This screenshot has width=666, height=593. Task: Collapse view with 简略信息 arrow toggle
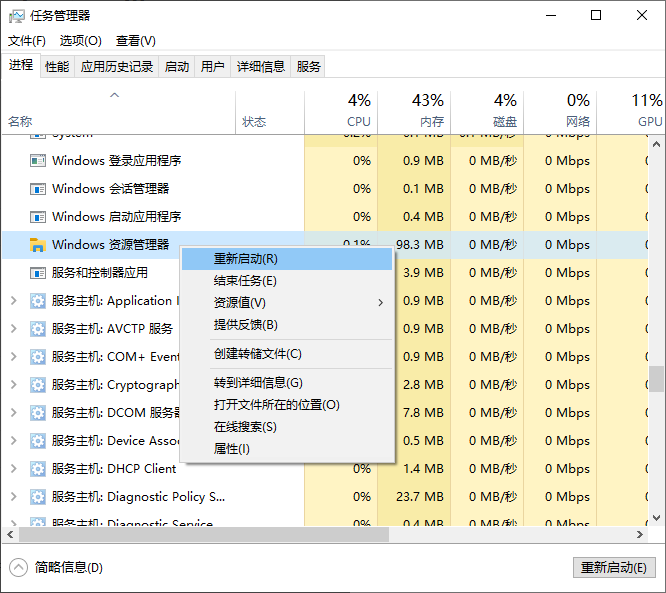(19, 567)
